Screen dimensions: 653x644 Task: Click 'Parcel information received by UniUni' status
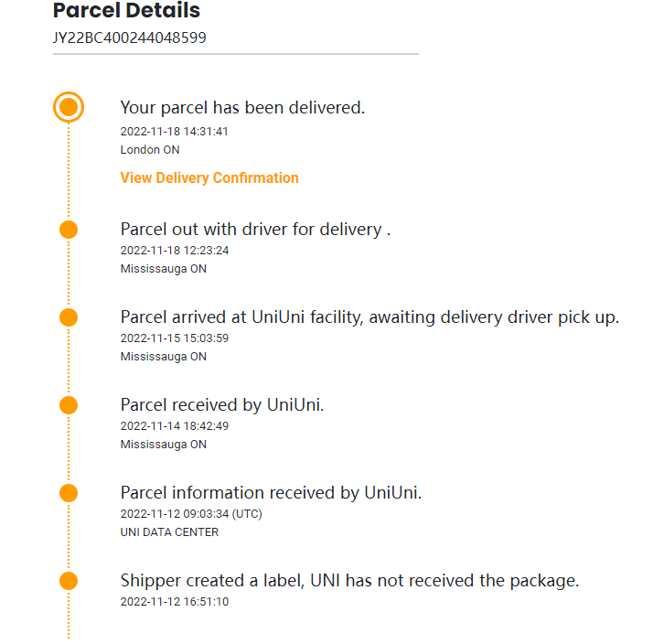coord(271,492)
